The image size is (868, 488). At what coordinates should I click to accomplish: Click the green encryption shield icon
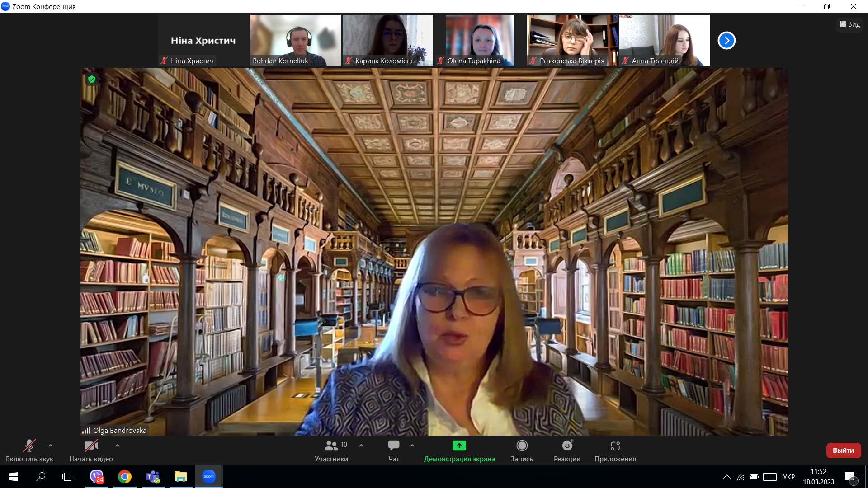[92, 80]
